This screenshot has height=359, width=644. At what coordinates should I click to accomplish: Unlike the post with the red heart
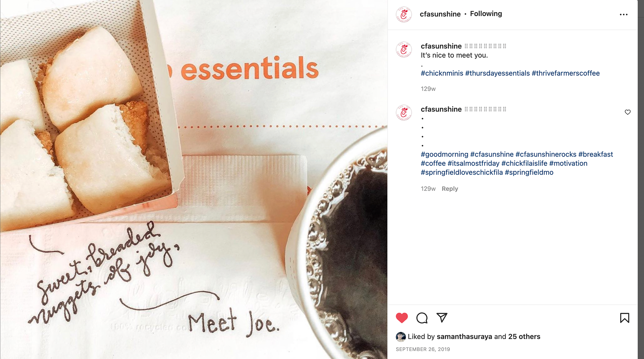pos(401,318)
